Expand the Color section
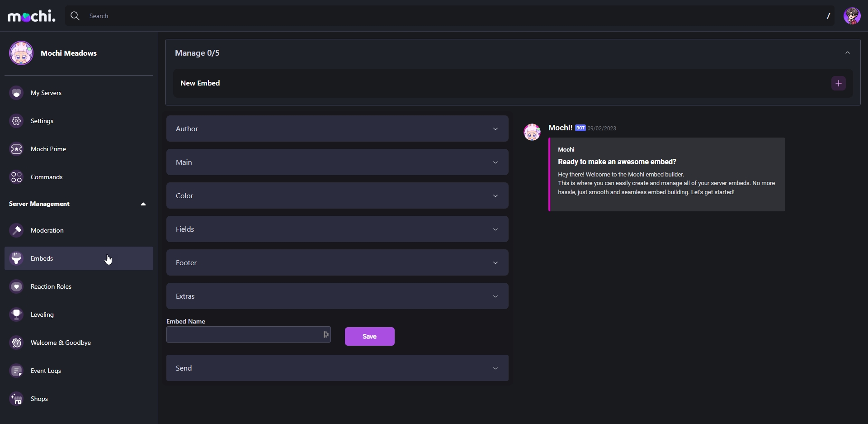Viewport: 868px width, 424px height. pyautogui.click(x=337, y=195)
